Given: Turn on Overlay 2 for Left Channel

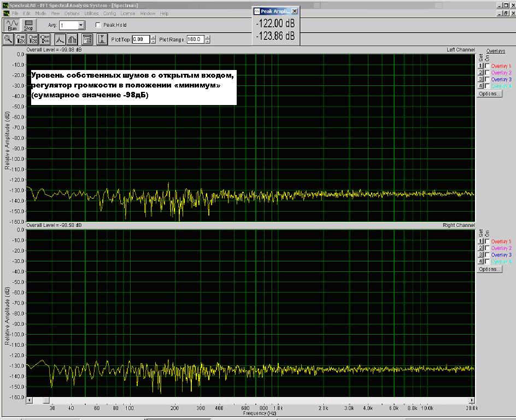Looking at the screenshot, I should pyautogui.click(x=488, y=73).
